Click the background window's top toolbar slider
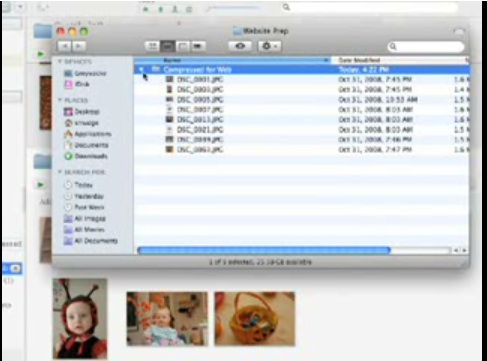 [233, 8]
